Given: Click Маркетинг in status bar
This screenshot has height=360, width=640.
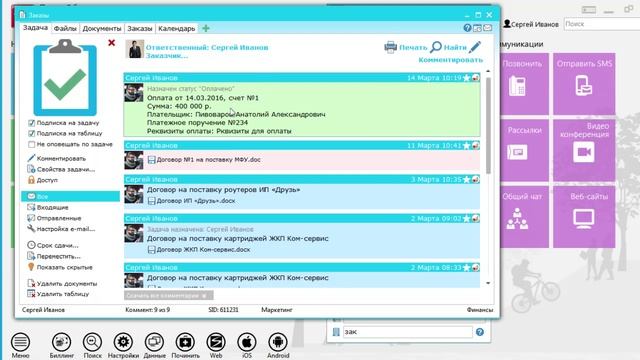Looking at the screenshot, I should pyautogui.click(x=277, y=310).
